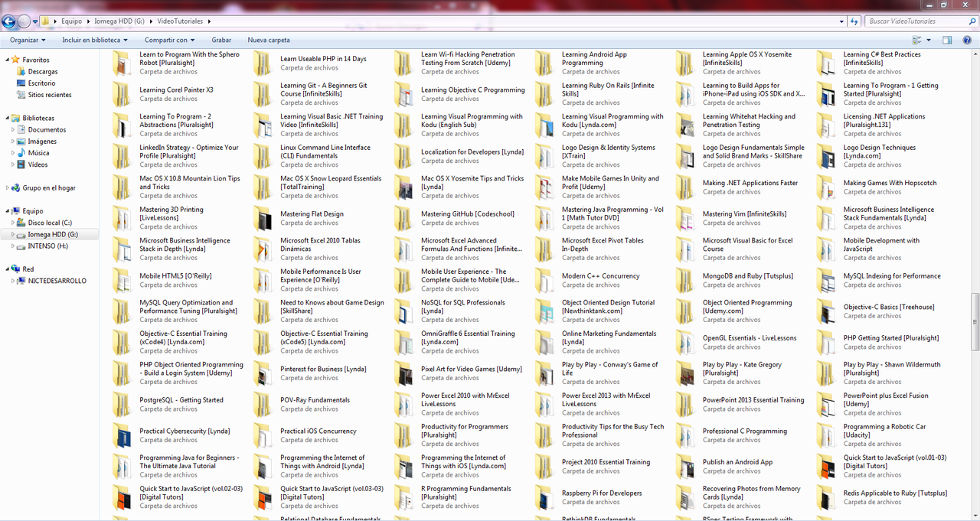Select Learn Useable PHP in 14 Days folder
980x521 pixels.
pos(310,63)
